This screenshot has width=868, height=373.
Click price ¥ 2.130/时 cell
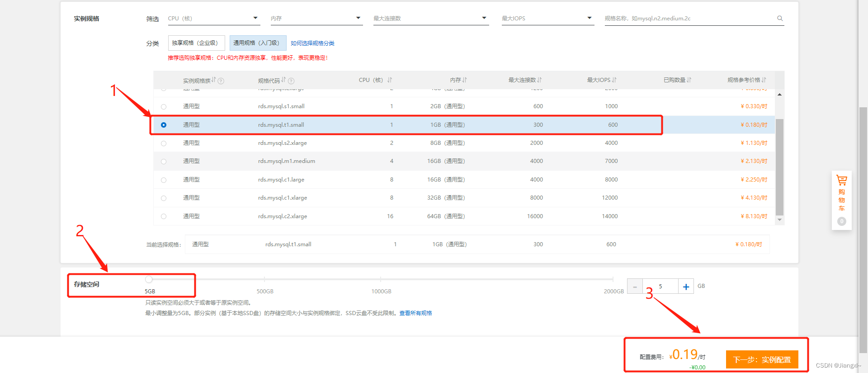pos(754,161)
